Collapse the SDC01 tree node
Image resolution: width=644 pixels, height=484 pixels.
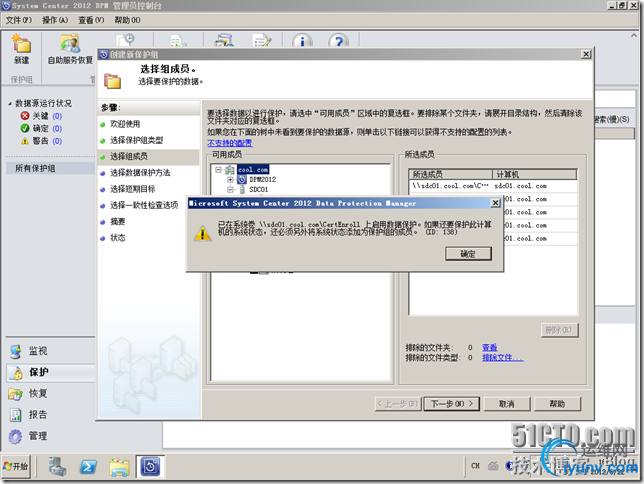coord(230,189)
